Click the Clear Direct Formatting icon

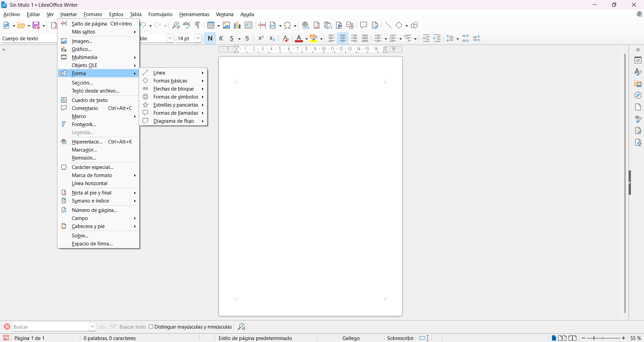[285, 39]
